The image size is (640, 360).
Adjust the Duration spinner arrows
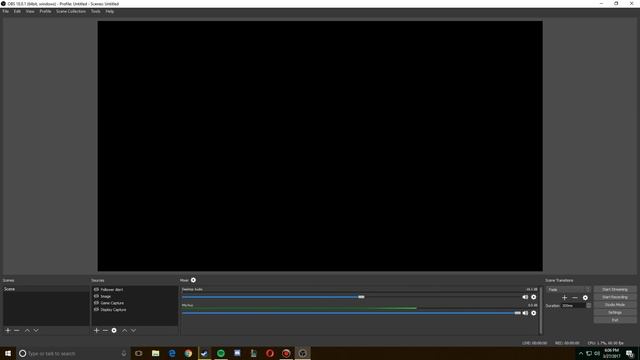coord(589,305)
